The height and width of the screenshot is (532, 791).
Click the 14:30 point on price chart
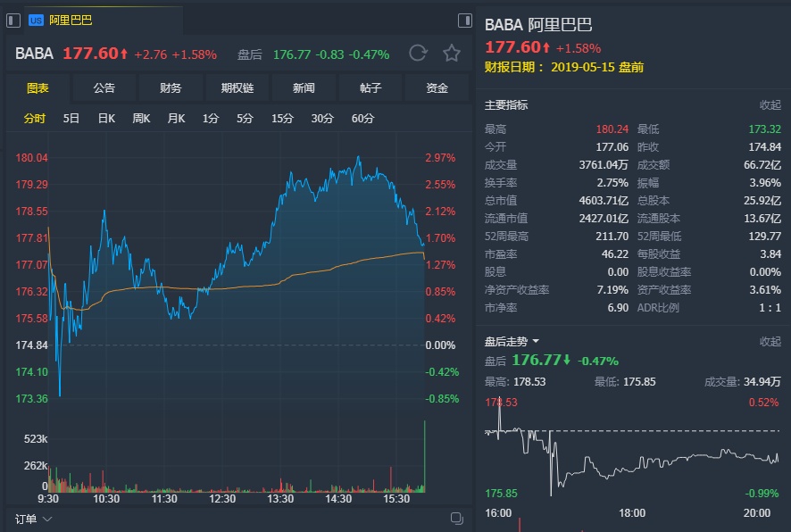click(x=337, y=170)
